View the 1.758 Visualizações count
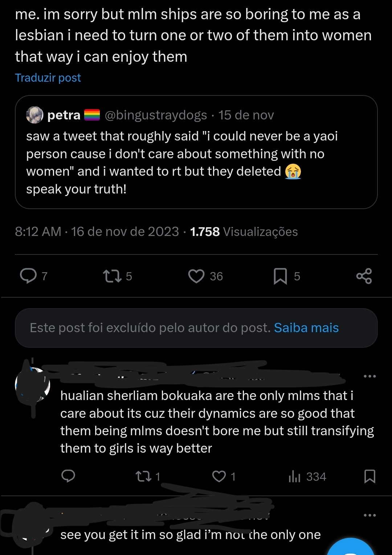The image size is (392, 555). tap(244, 232)
